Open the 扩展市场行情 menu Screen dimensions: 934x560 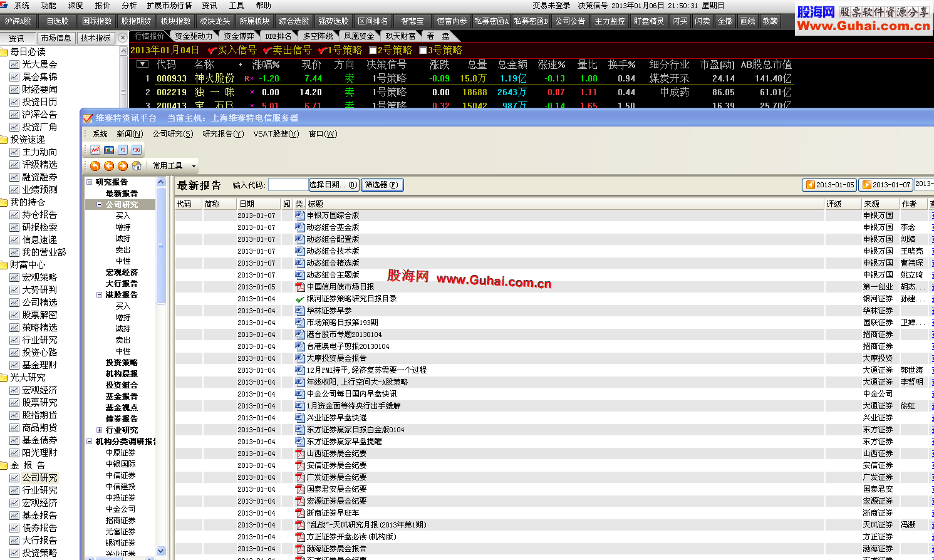(169, 6)
